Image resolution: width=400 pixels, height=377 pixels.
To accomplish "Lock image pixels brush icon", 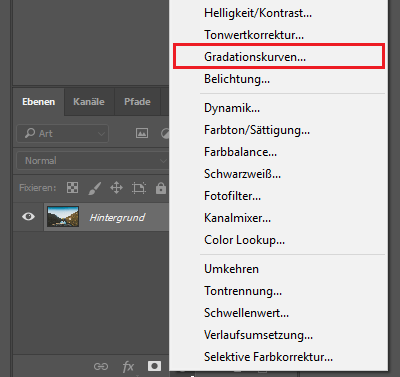I will point(94,188).
